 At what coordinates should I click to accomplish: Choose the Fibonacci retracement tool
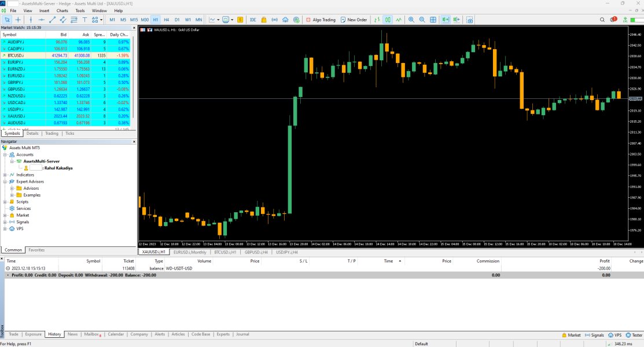(x=74, y=20)
